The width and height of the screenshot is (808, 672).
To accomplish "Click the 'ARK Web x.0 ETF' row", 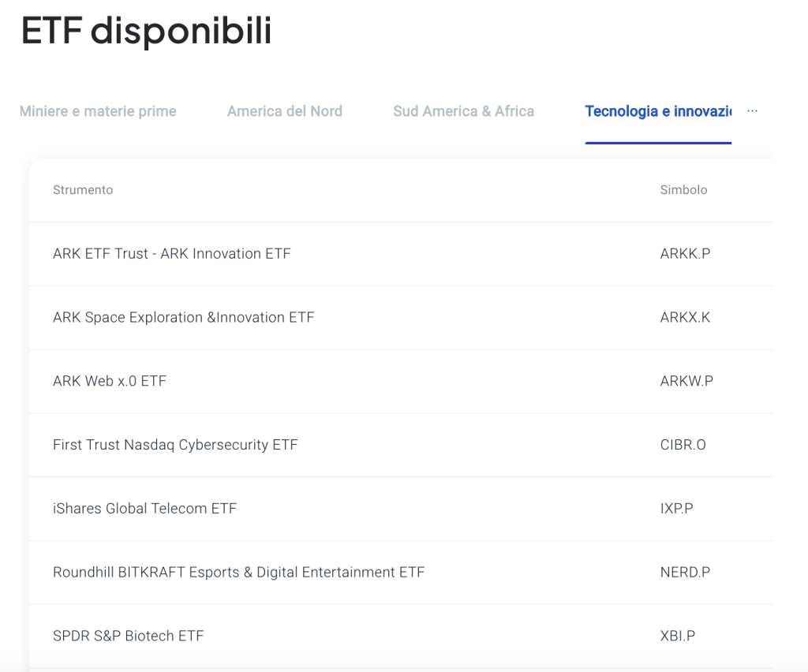I will pyautogui.click(x=110, y=381).
